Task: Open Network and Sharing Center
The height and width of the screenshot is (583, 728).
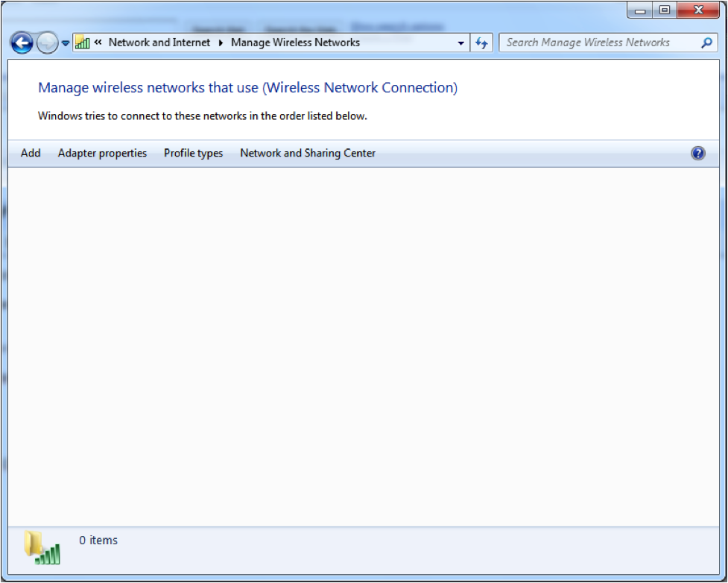Action: (308, 153)
